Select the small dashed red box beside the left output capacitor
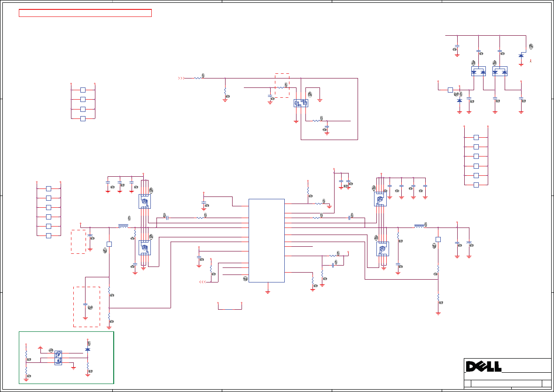Image resolution: width=554 pixels, height=392 pixels. [x=78, y=242]
